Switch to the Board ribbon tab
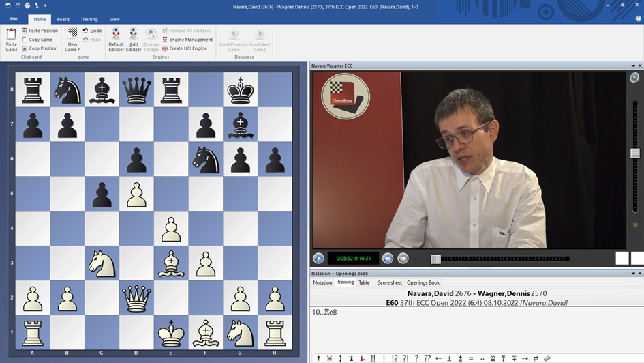Image resolution: width=644 pixels, height=363 pixels. tap(63, 19)
